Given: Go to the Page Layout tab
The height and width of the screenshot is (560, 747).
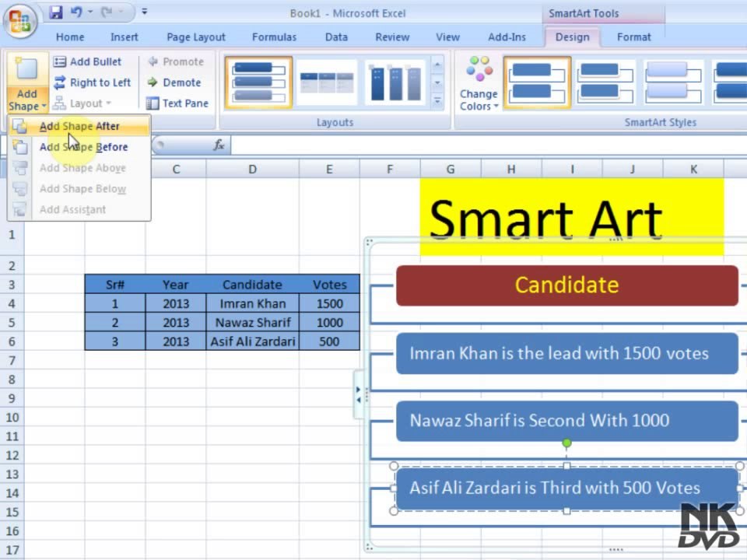Looking at the screenshot, I should point(196,37).
